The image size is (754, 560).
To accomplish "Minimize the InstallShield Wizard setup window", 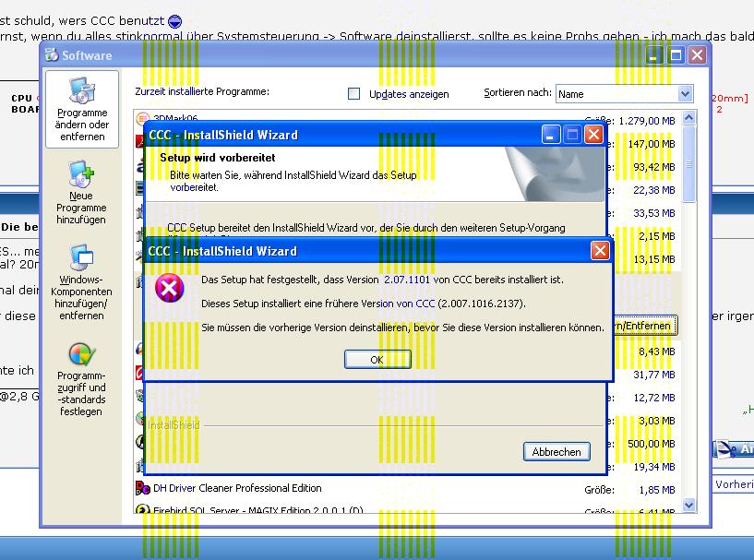I will pos(551,135).
